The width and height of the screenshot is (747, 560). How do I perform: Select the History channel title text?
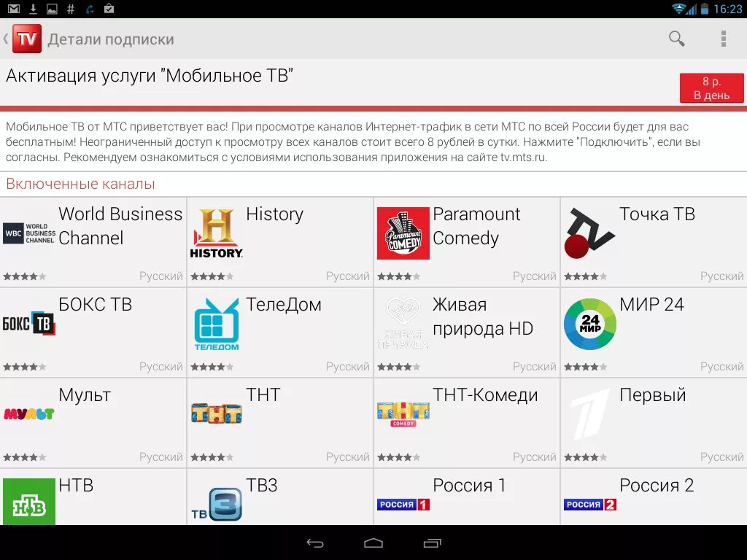[274, 214]
